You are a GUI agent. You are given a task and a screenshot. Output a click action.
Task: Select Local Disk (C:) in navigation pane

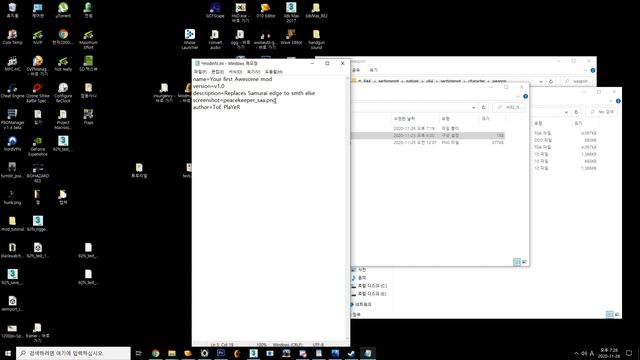(x=369, y=286)
